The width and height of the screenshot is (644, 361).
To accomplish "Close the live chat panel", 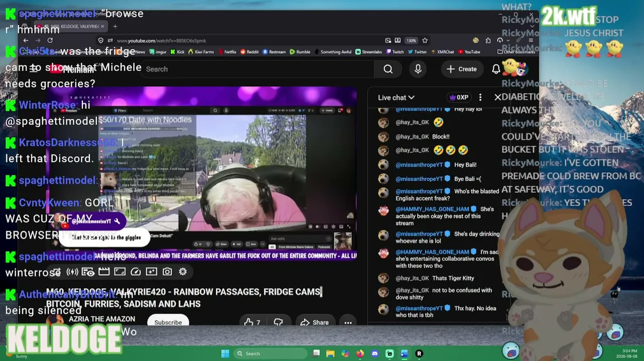I will tap(497, 97).
